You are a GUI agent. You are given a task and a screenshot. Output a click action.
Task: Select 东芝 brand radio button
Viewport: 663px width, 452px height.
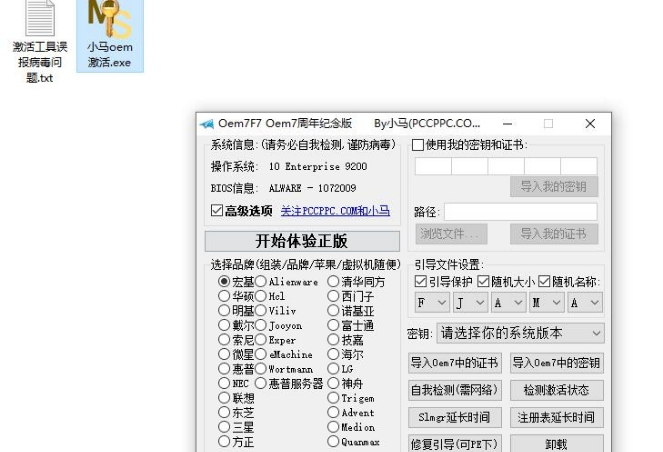point(224,412)
